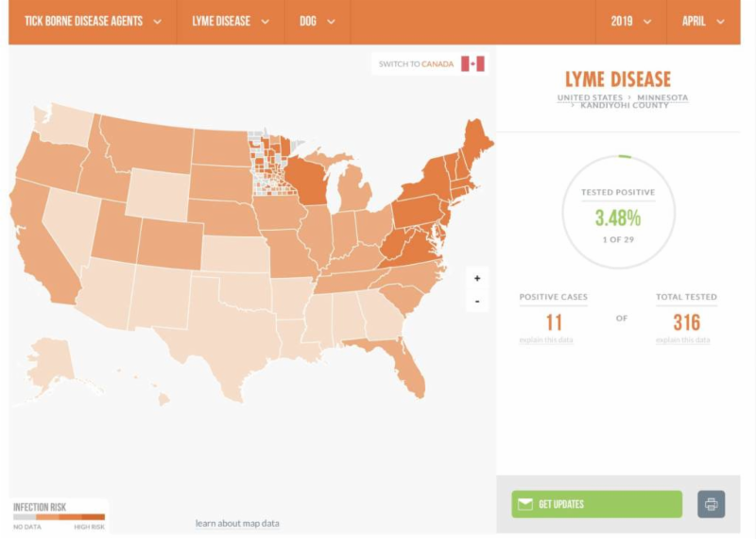The height and width of the screenshot is (539, 756).
Task: Zoom in on the map with plus
Action: tap(477, 278)
